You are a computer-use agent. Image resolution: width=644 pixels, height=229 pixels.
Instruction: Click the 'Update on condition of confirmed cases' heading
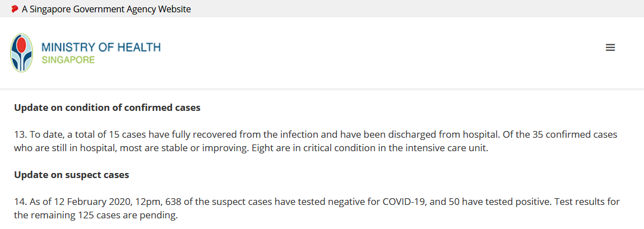pos(107,108)
